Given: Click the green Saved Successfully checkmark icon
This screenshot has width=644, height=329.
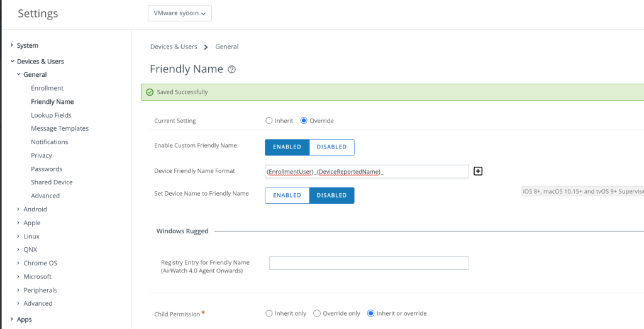Looking at the screenshot, I should tap(150, 92).
